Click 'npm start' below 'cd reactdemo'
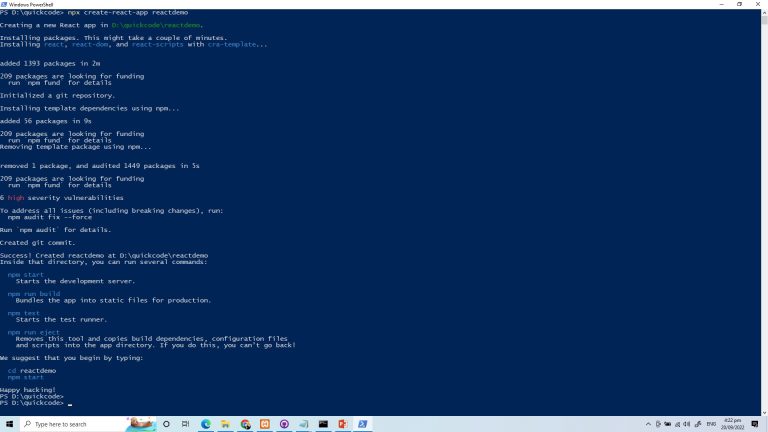The image size is (768, 432). click(x=25, y=377)
